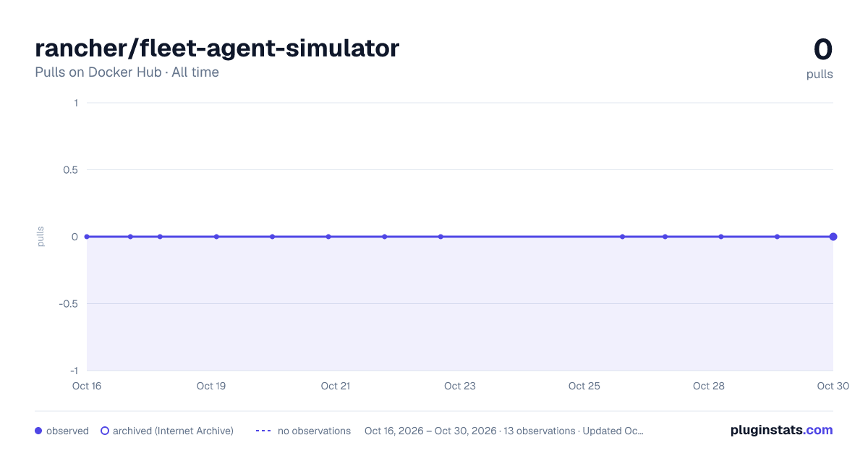Click the 'observed' legend label
868x456 pixels.
coord(67,431)
